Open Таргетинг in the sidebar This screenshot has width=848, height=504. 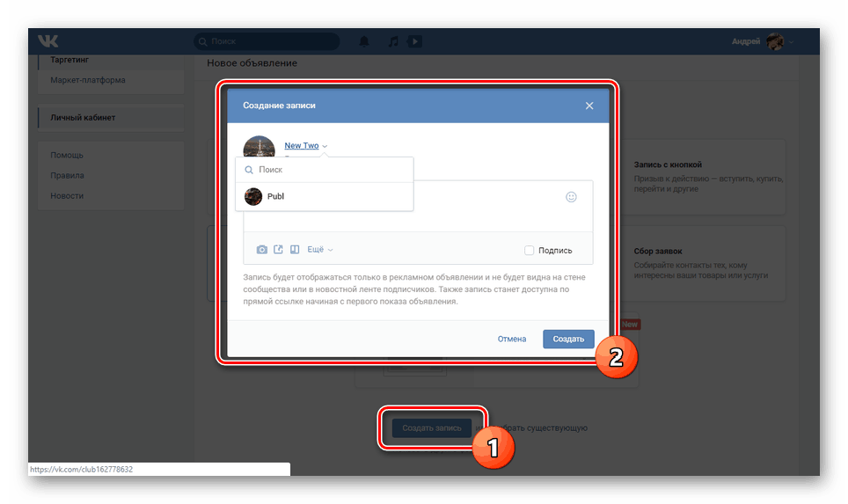(x=69, y=60)
